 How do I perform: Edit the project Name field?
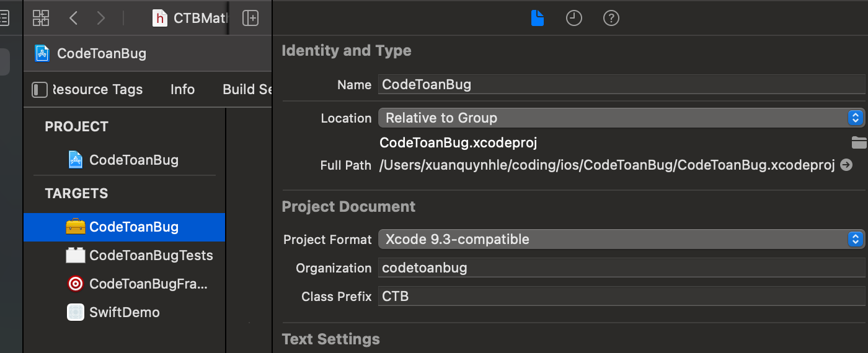pos(621,85)
